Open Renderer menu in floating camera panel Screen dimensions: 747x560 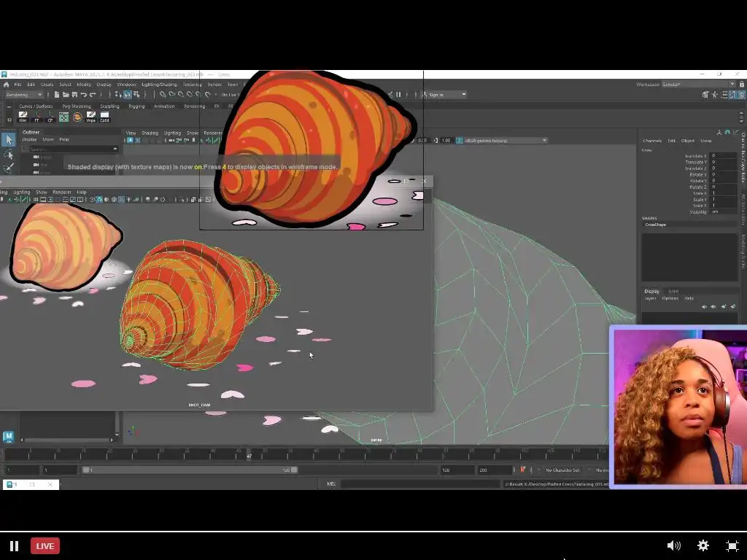[x=62, y=192]
